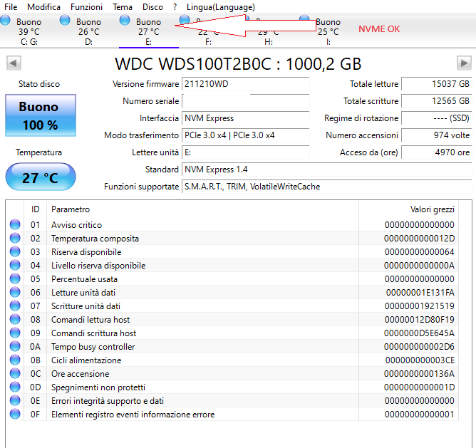Open the Disco menu
The width and height of the screenshot is (476, 448).
click(152, 6)
